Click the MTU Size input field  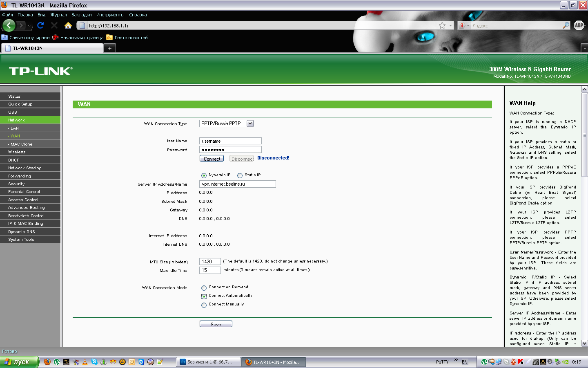coord(210,262)
